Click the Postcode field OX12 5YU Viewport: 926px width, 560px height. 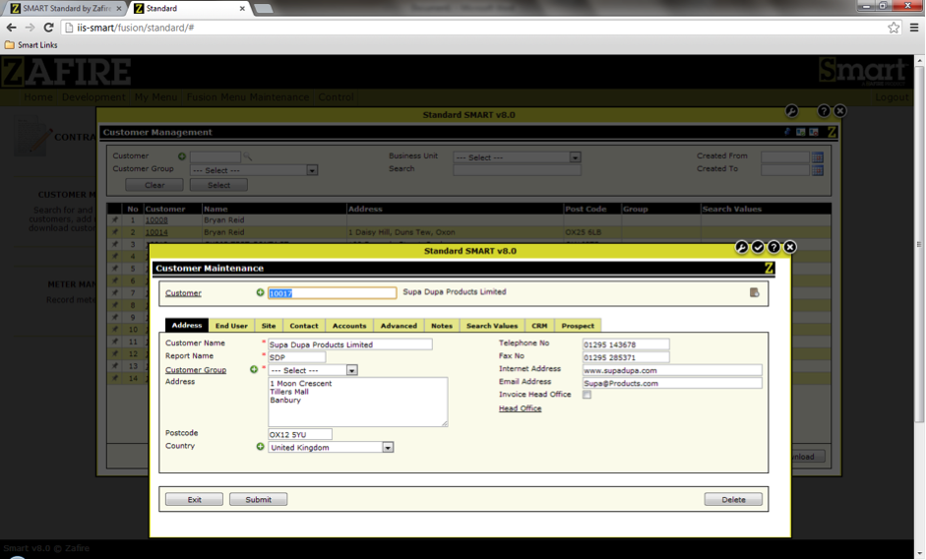click(300, 434)
